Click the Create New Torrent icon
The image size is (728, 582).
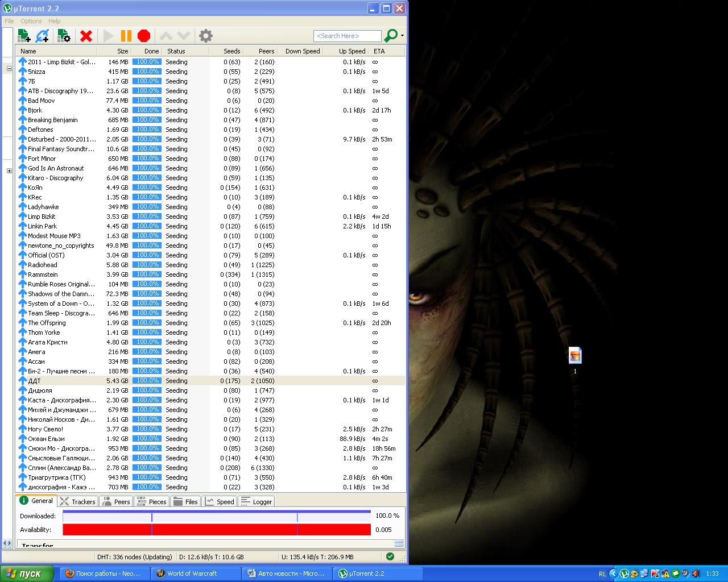point(64,36)
